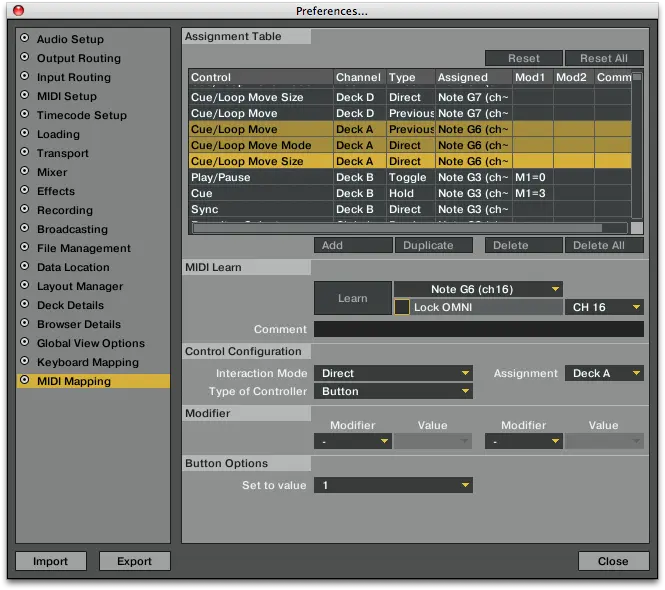This screenshot has width=665, height=590.
Task: Enable the Lock OMNI checkbox
Action: coord(402,307)
